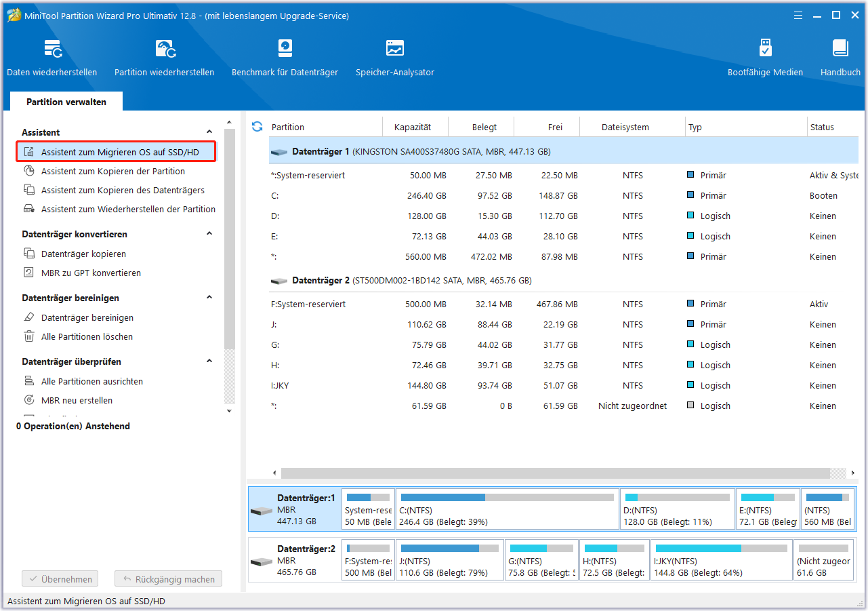Viewport: 868px width, 611px height.
Task: Choose Alle Partitionen ausrichten
Action: pos(92,382)
